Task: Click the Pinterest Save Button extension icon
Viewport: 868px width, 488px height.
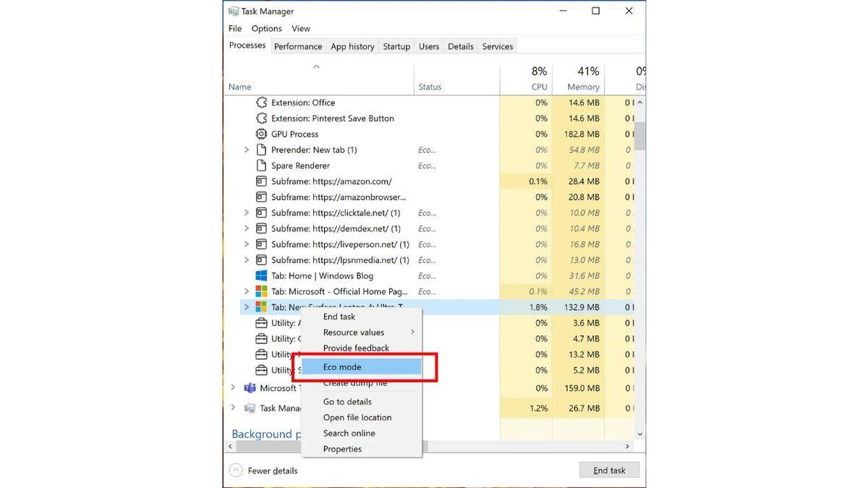Action: (x=261, y=118)
